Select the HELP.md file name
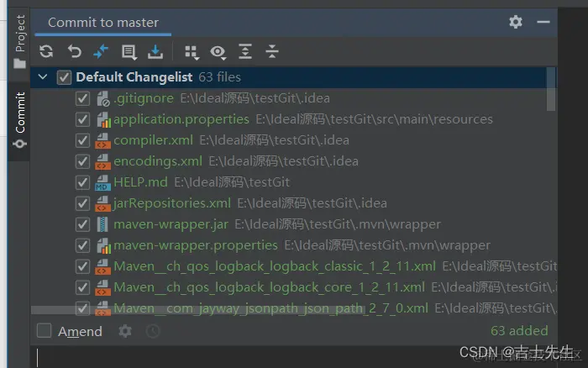The image size is (588, 368). tap(140, 182)
